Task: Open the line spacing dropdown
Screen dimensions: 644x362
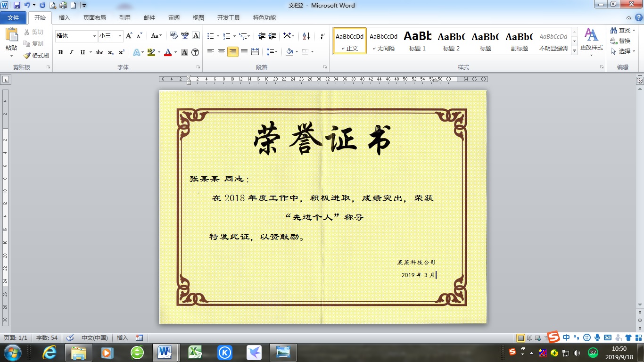Action: (272, 52)
